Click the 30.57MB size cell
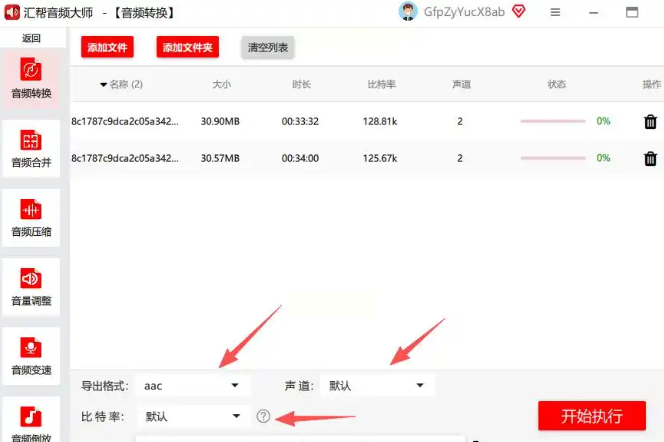Screen dimensions: 664x442 pyautogui.click(x=220, y=158)
